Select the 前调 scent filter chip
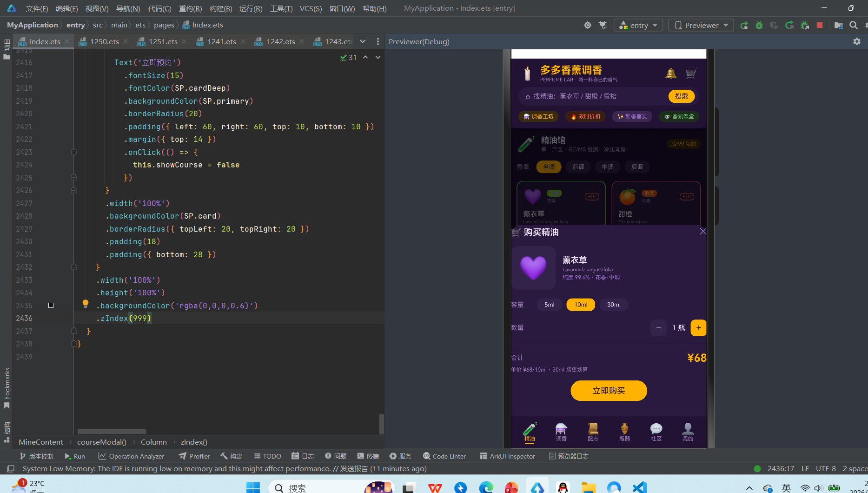Viewport: 868px width, 493px height. (578, 167)
